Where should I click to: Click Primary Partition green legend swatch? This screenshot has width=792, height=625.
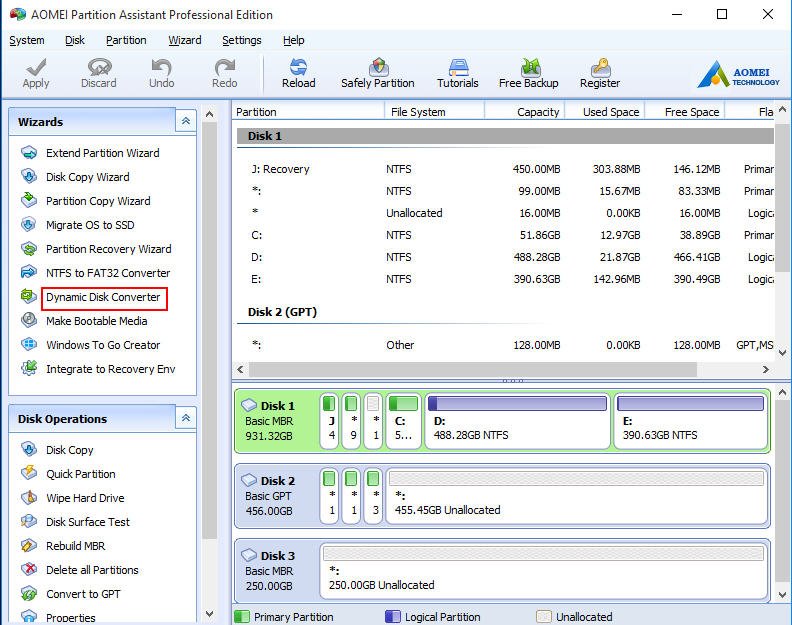click(x=242, y=616)
